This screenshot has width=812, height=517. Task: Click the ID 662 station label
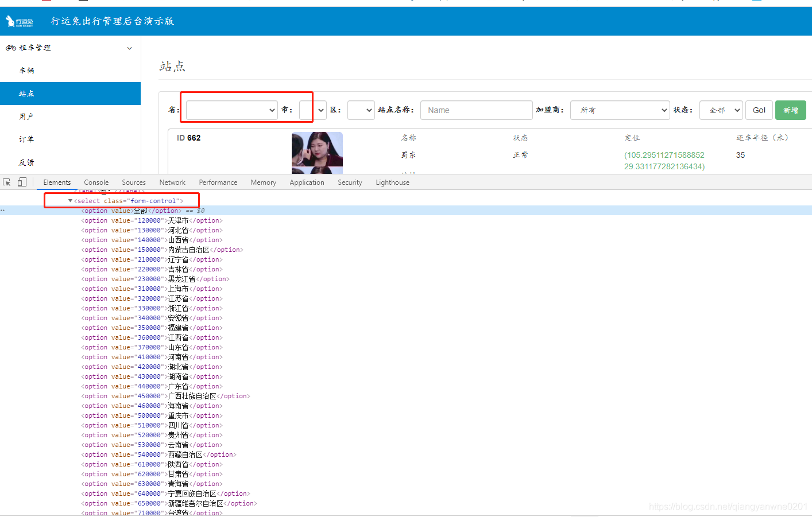[x=189, y=138]
